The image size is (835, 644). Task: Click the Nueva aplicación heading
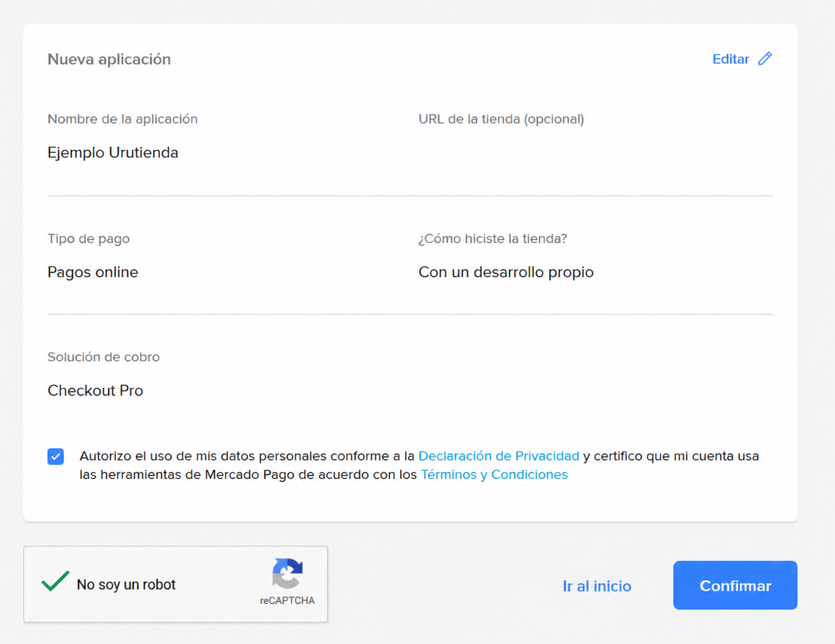click(109, 59)
